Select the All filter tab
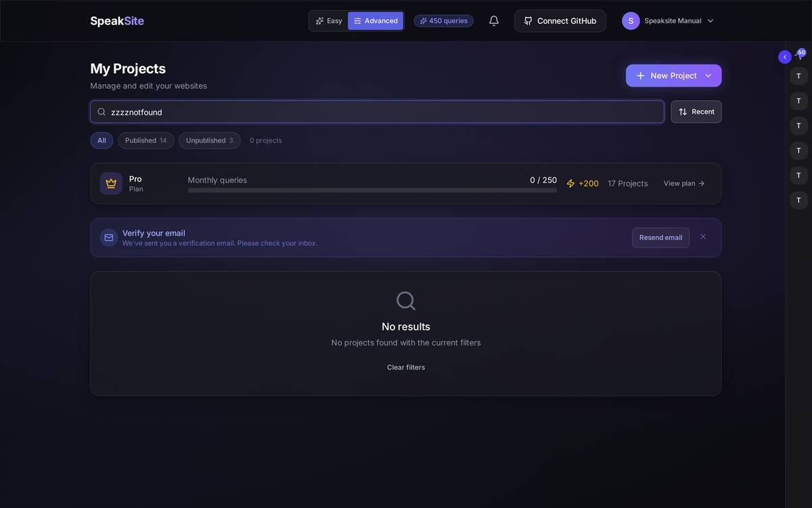The width and height of the screenshot is (812, 508). pos(101,140)
